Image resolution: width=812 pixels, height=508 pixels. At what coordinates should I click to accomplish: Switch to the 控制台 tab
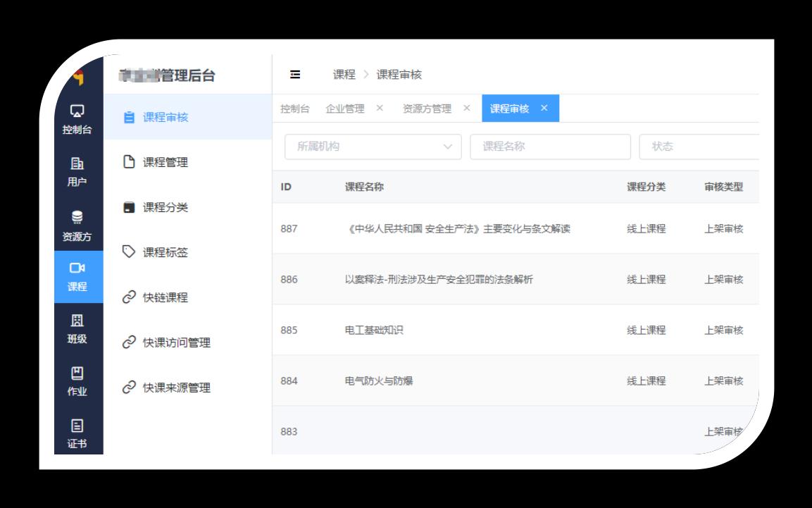click(294, 109)
